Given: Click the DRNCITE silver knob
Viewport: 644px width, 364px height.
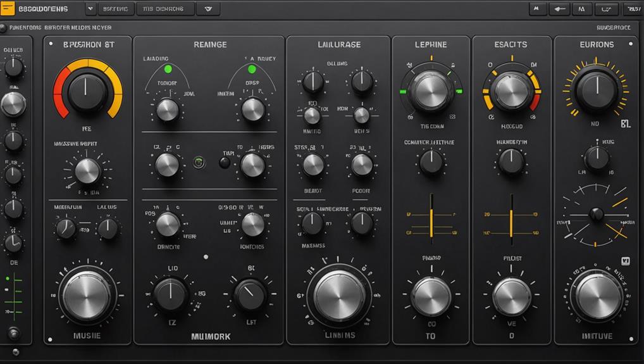Looking at the screenshot, I should coord(168,225).
